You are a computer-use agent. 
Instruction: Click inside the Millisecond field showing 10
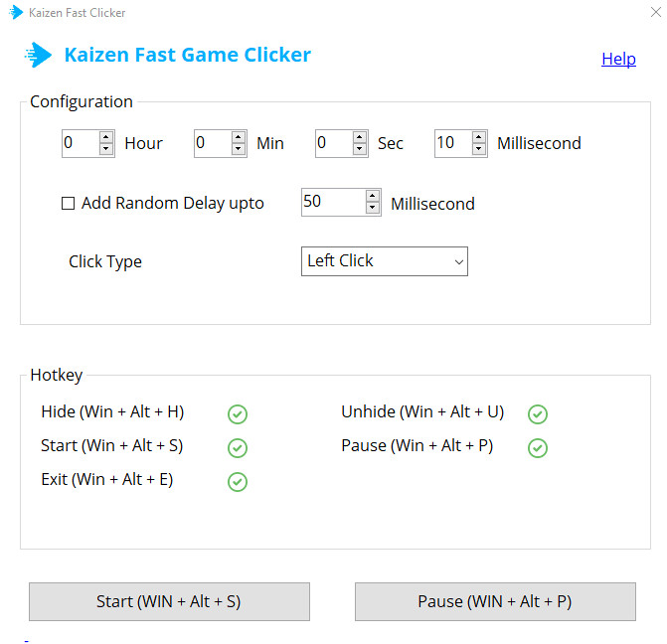[451, 143]
